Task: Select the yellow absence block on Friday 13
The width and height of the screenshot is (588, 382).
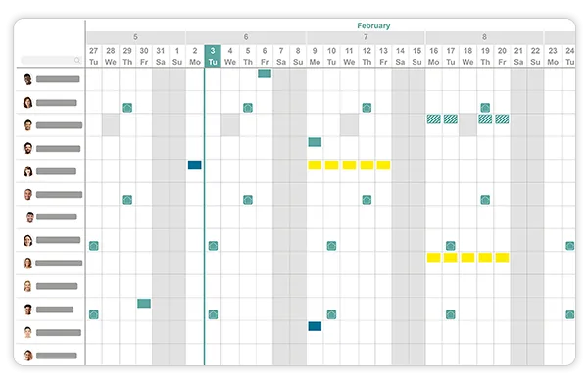Action: (x=383, y=165)
